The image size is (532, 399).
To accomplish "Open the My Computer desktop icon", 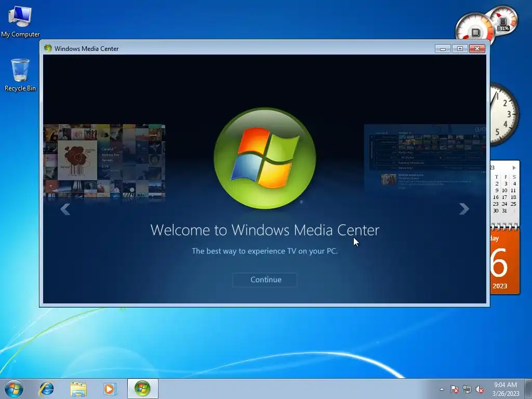I will 20,21.
